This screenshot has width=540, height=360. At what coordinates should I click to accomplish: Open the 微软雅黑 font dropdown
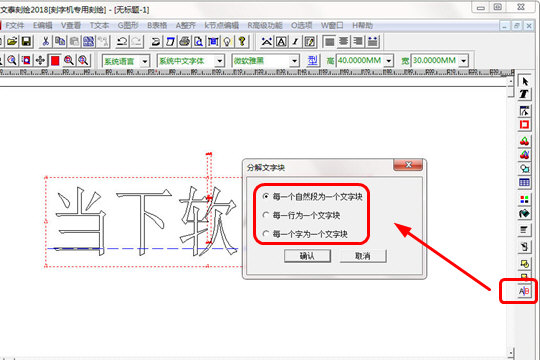pos(294,61)
